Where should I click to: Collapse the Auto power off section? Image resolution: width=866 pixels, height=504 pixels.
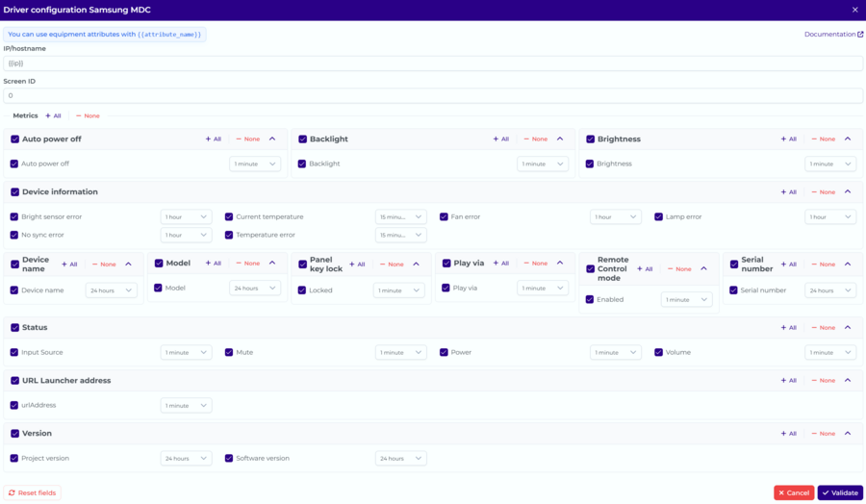pos(272,139)
